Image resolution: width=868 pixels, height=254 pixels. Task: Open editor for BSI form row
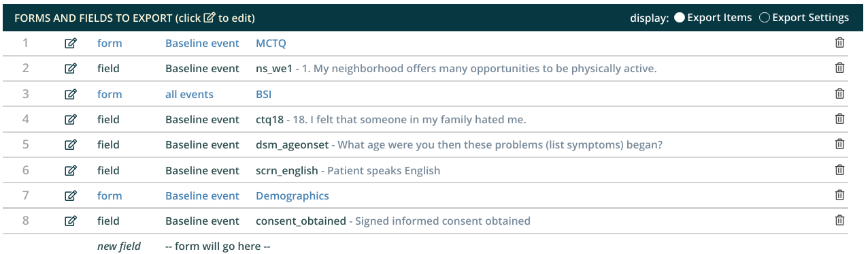coord(70,94)
